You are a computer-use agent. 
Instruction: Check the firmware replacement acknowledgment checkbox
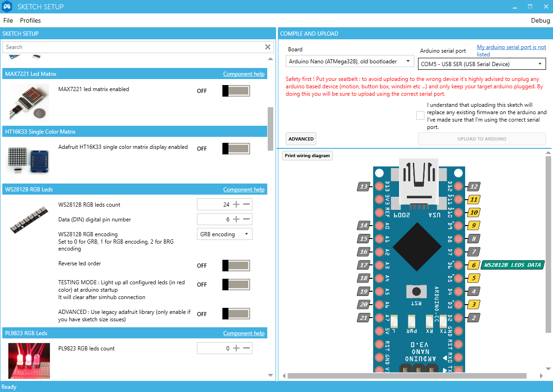pyautogui.click(x=420, y=116)
